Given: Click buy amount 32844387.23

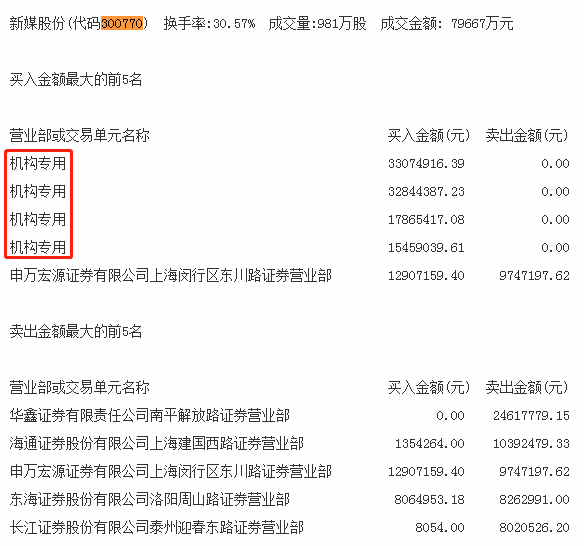Looking at the screenshot, I should point(426,192).
